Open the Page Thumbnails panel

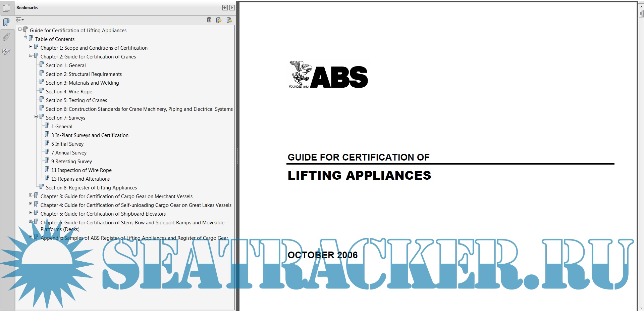click(6, 8)
